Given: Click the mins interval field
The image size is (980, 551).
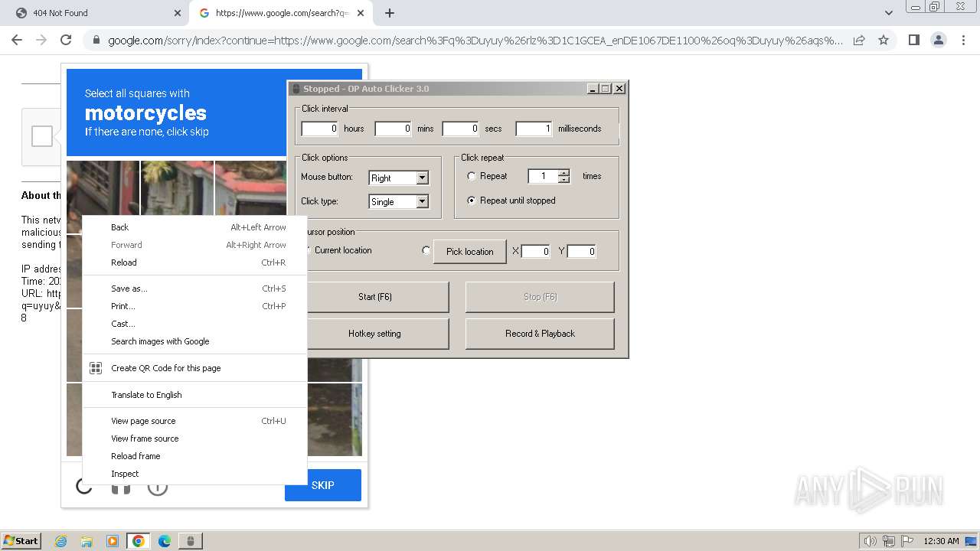Looking at the screenshot, I should point(393,129).
